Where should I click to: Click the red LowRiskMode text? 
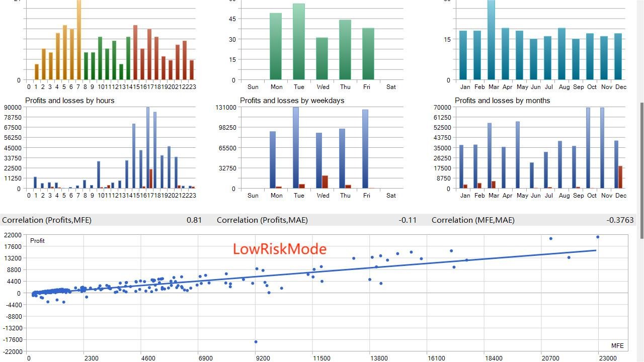click(x=280, y=249)
